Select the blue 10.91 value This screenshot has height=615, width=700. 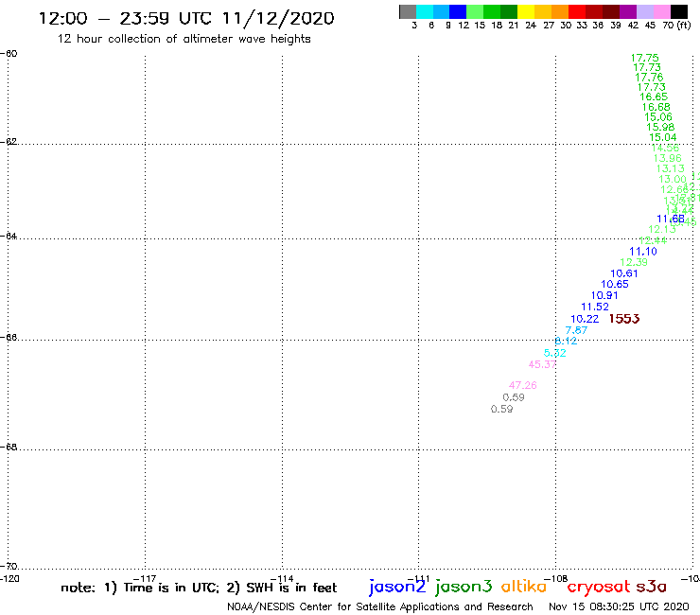pyautogui.click(x=604, y=295)
